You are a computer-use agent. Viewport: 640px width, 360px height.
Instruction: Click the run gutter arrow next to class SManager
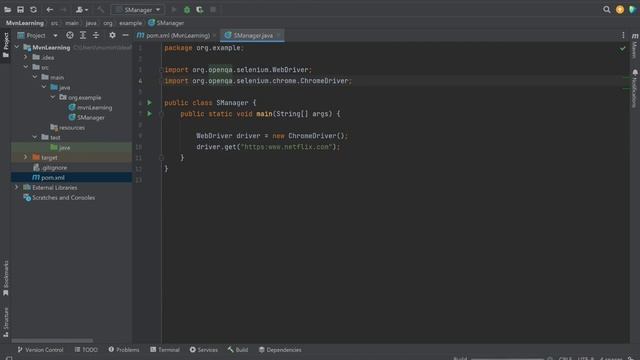click(x=149, y=102)
